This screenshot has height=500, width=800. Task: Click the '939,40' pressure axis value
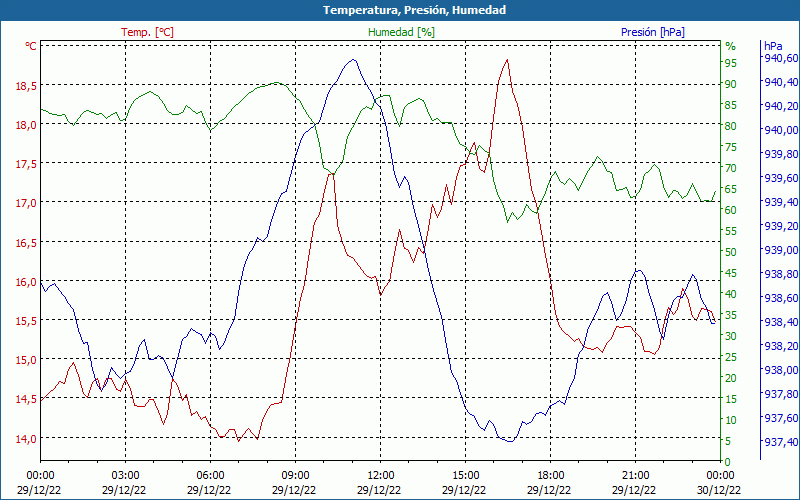[781, 202]
